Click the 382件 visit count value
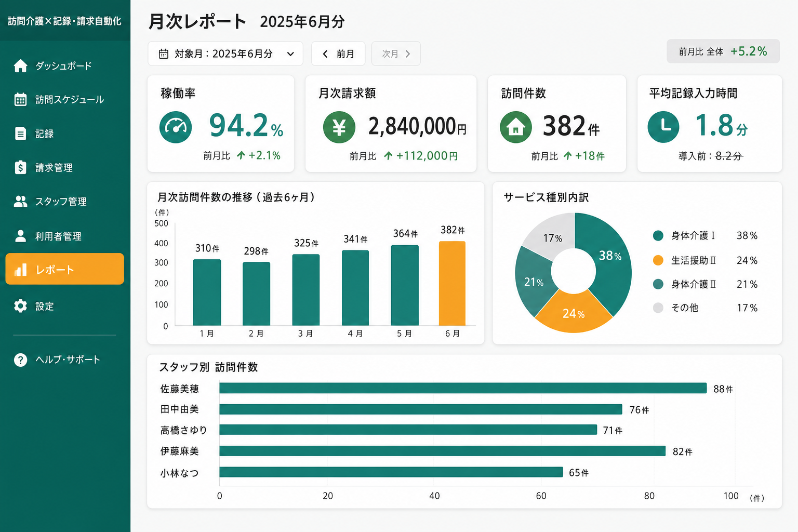The image size is (798, 532). point(571,126)
